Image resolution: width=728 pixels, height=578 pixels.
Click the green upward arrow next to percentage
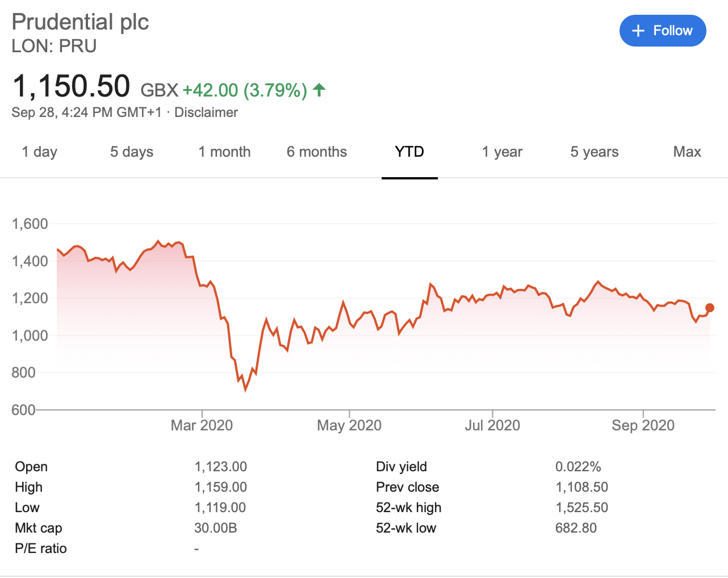(319, 89)
